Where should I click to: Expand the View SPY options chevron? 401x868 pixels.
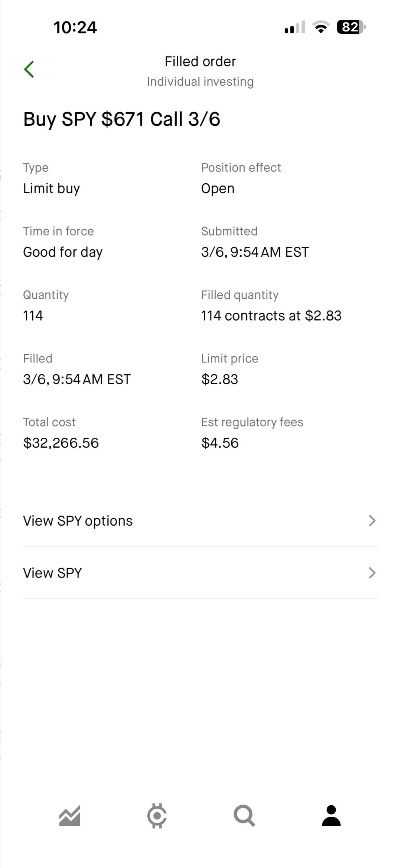pos(372,521)
